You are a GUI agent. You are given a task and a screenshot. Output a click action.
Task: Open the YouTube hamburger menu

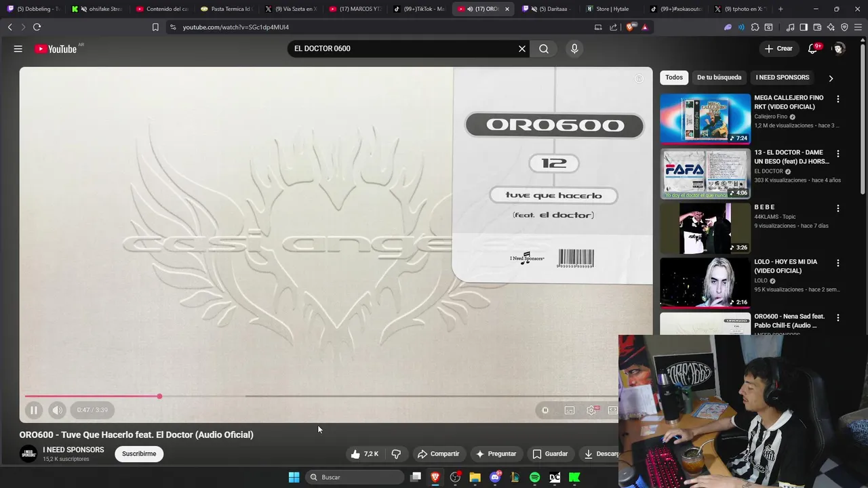pyautogui.click(x=18, y=49)
